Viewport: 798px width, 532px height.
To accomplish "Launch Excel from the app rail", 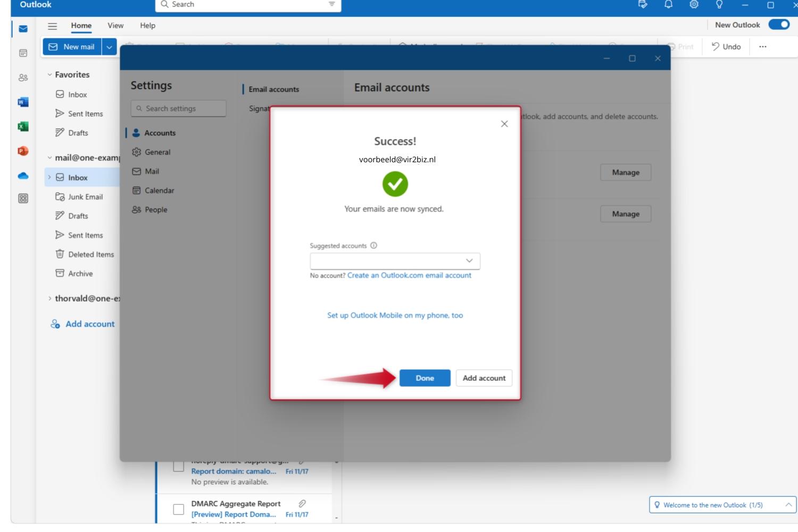I will tap(23, 127).
